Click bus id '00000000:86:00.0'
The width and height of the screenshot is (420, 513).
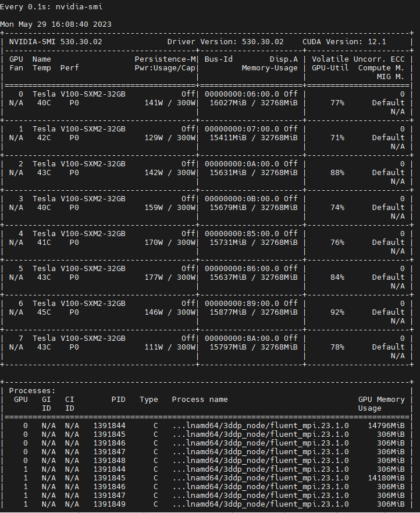coord(242,269)
